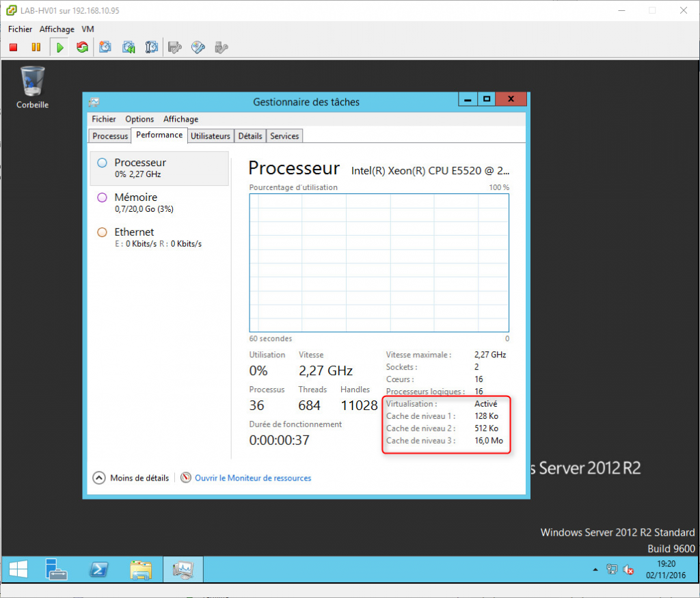
Task: Click the CPU usage graph area
Action: tap(379, 263)
